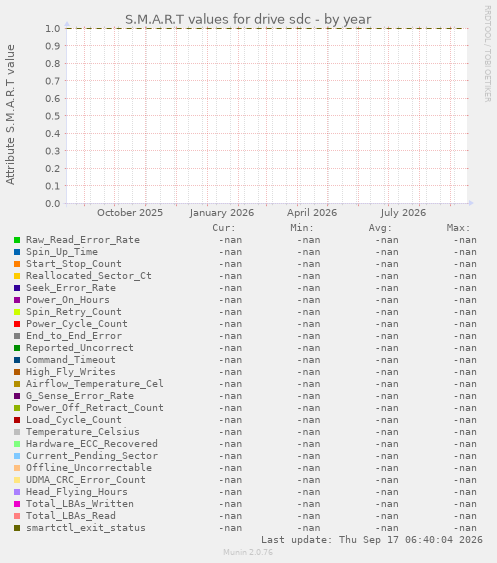The width and height of the screenshot is (497, 563).
Task: Click the Last update timestamp text
Action: coord(372,540)
